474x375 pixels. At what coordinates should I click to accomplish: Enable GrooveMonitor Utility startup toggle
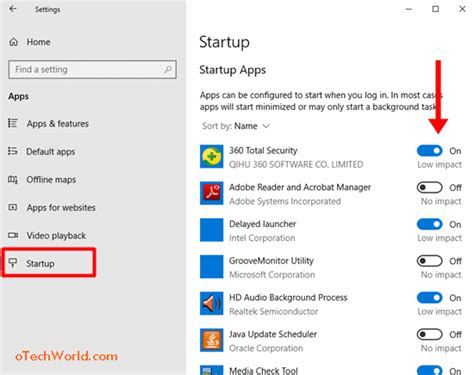pos(429,261)
